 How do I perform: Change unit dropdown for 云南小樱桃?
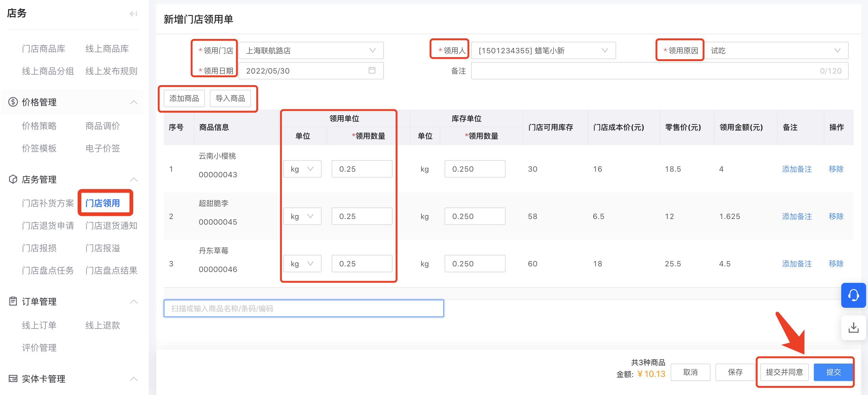pyautogui.click(x=302, y=169)
